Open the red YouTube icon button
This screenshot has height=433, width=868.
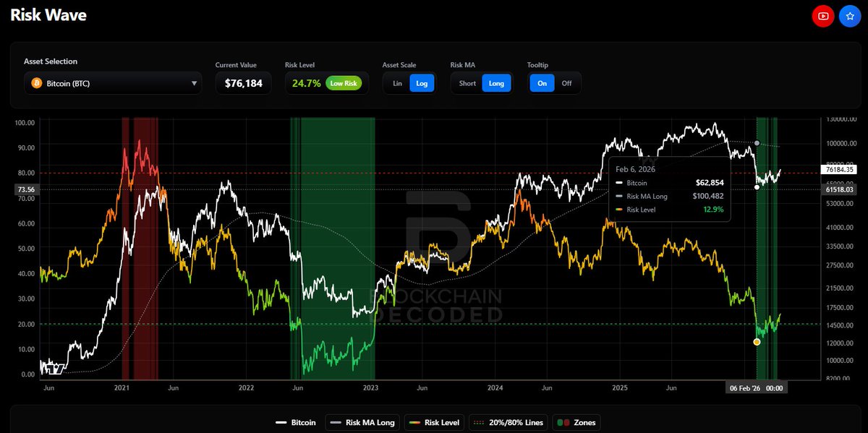(823, 16)
